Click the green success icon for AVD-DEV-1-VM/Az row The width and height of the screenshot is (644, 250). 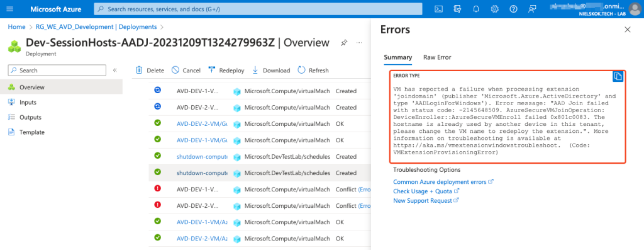click(x=157, y=221)
